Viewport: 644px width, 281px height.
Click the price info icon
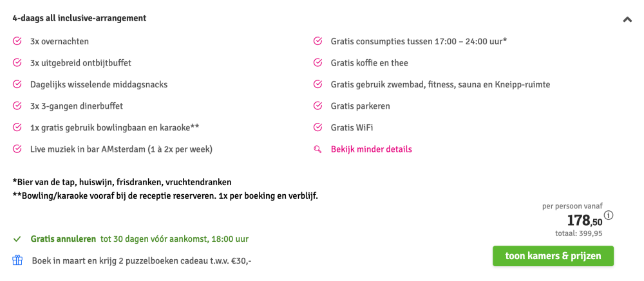coord(609,215)
